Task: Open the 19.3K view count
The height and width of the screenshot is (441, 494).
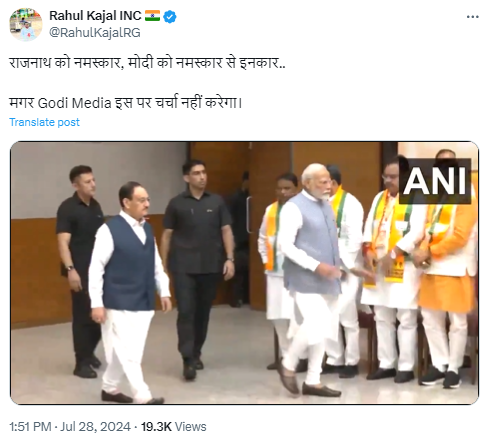Action: point(156,427)
